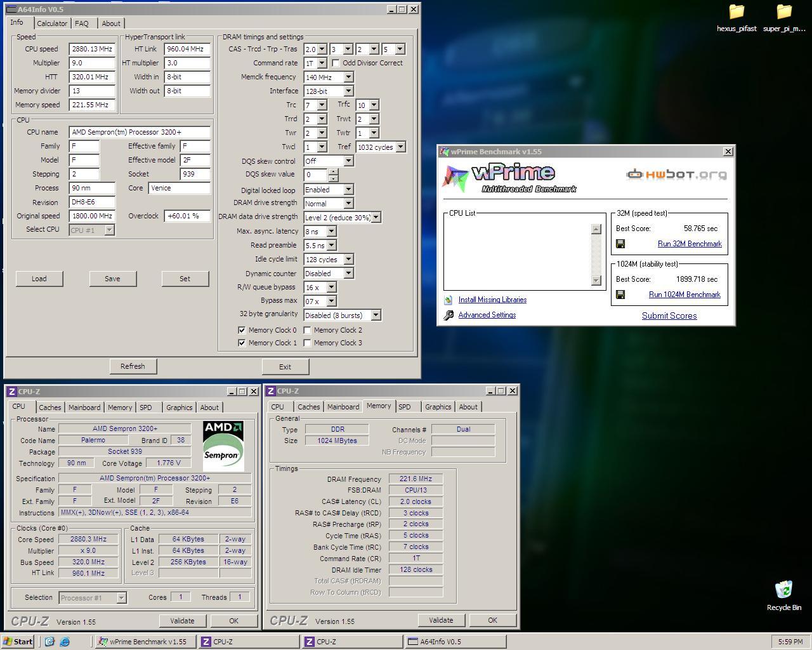The image size is (812, 650).
Task: Click the save icon under 1024M stability test
Action: [x=620, y=295]
